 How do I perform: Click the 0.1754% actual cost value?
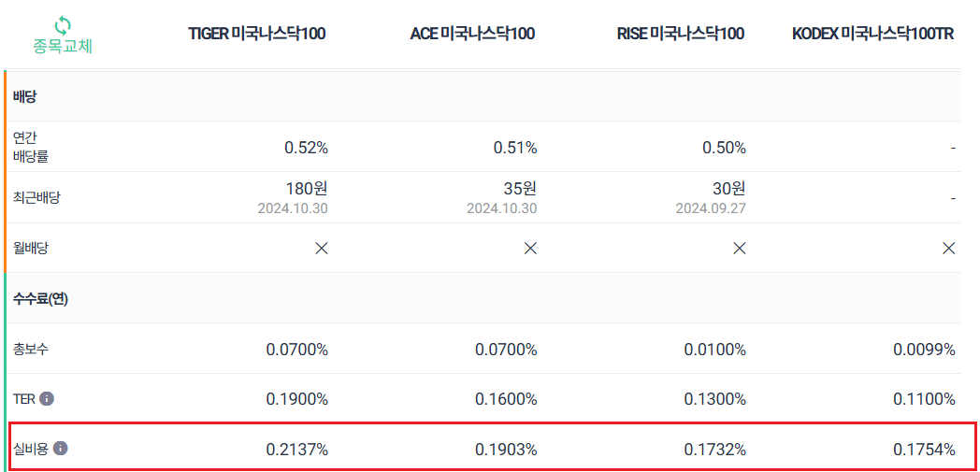click(925, 450)
